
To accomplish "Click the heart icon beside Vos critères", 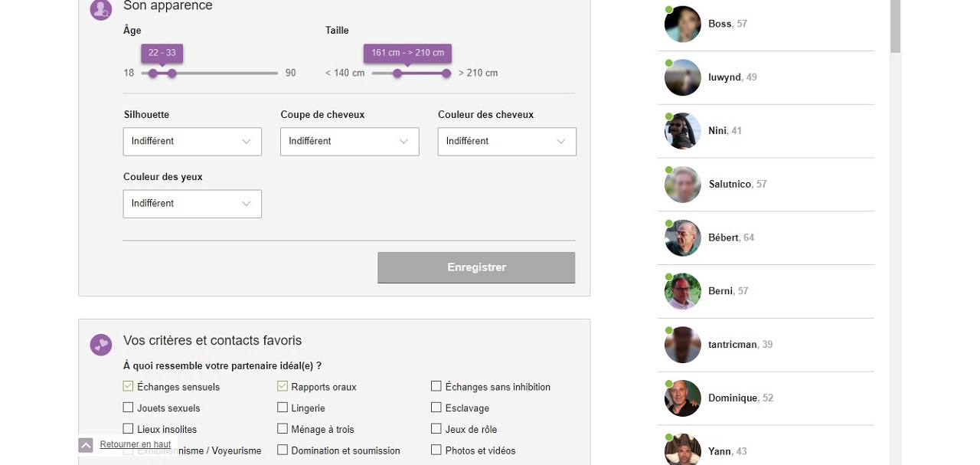I will pos(100,345).
